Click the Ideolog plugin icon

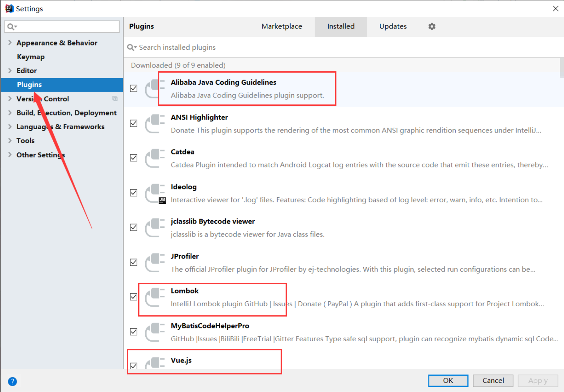pos(155,193)
